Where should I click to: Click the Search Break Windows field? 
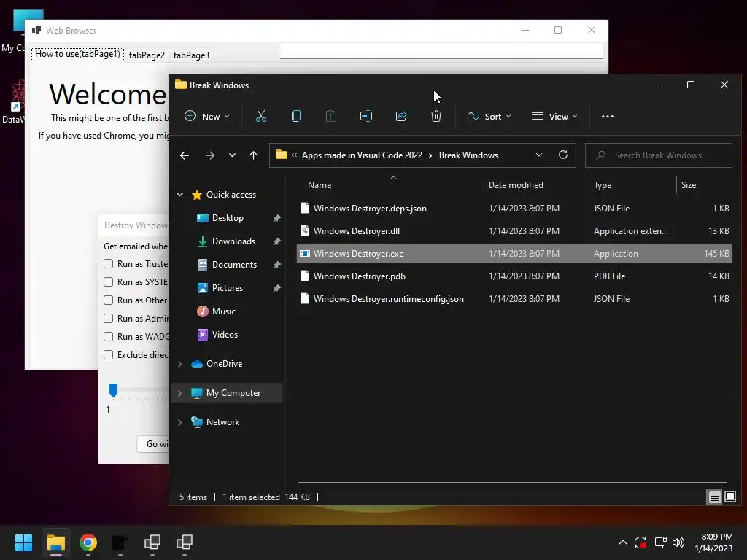click(x=659, y=155)
